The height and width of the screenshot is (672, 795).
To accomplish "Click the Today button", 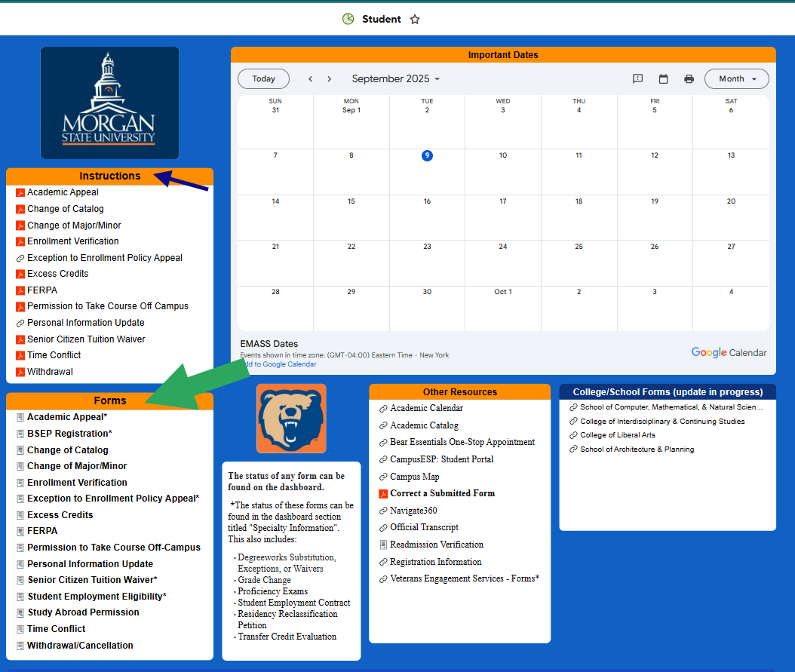I will [x=264, y=79].
